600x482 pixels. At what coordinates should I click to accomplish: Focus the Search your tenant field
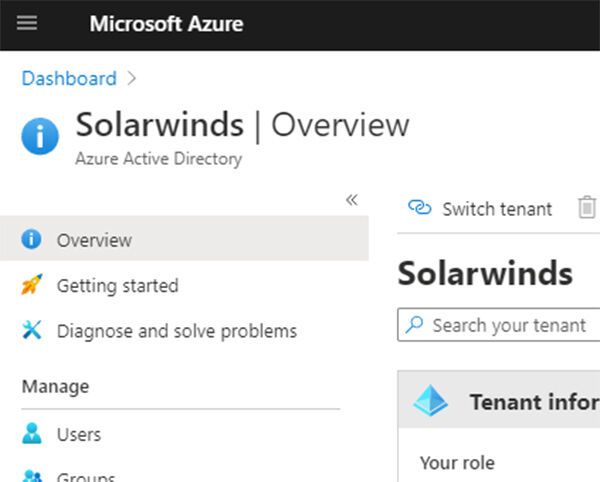pyautogui.click(x=499, y=325)
